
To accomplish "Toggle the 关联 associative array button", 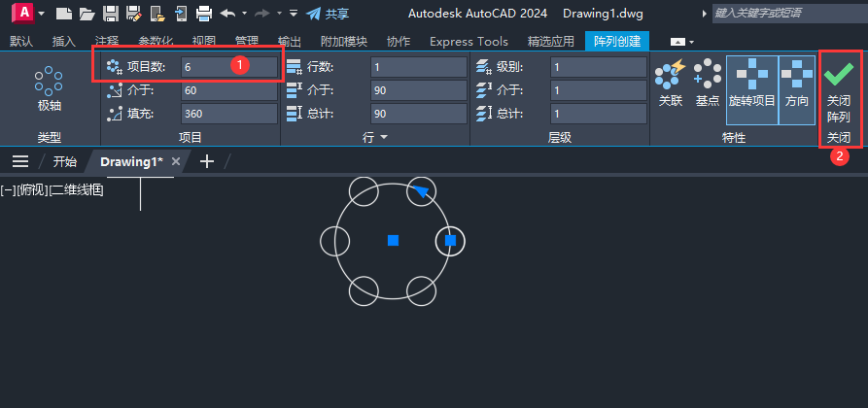I will 671,83.
